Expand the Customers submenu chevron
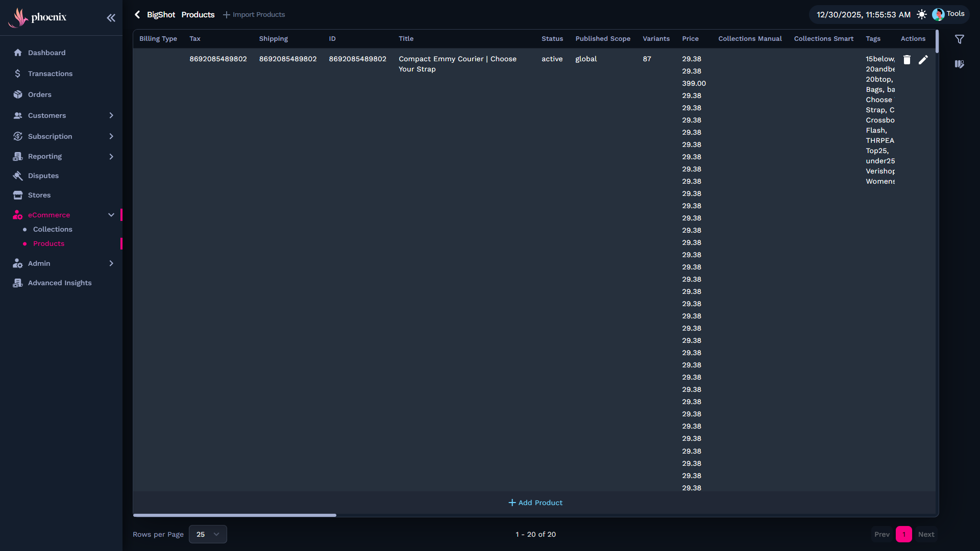The height and width of the screenshot is (551, 980). (x=111, y=115)
